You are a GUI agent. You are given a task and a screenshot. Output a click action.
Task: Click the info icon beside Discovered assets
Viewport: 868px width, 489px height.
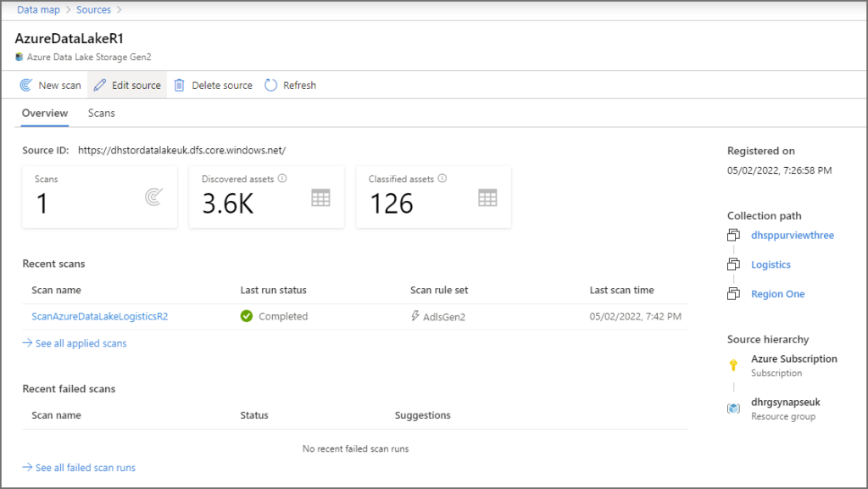pyautogui.click(x=282, y=178)
